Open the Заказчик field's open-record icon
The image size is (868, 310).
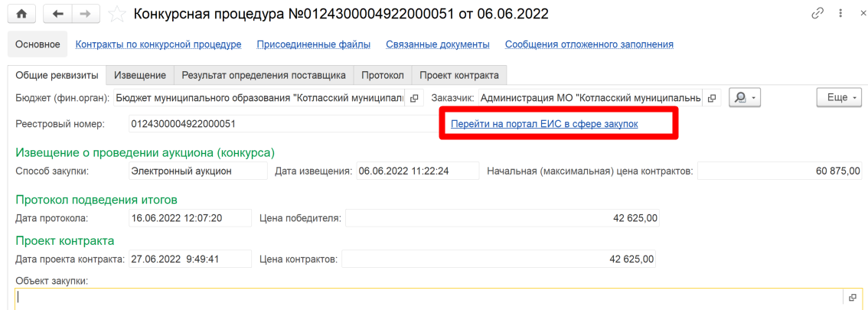tap(712, 98)
